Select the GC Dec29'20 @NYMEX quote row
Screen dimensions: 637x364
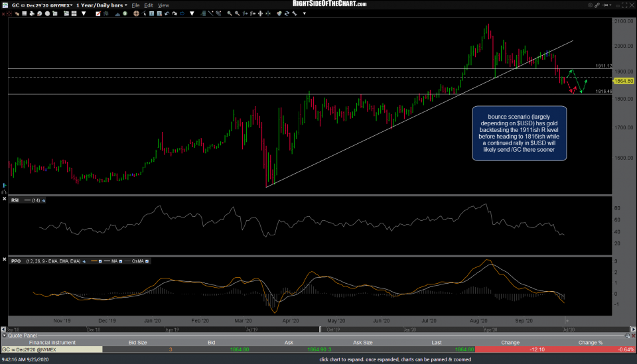click(x=318, y=349)
